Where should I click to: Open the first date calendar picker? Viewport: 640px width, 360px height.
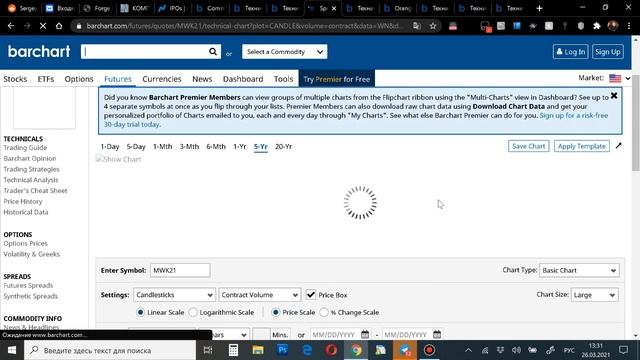click(x=365, y=334)
